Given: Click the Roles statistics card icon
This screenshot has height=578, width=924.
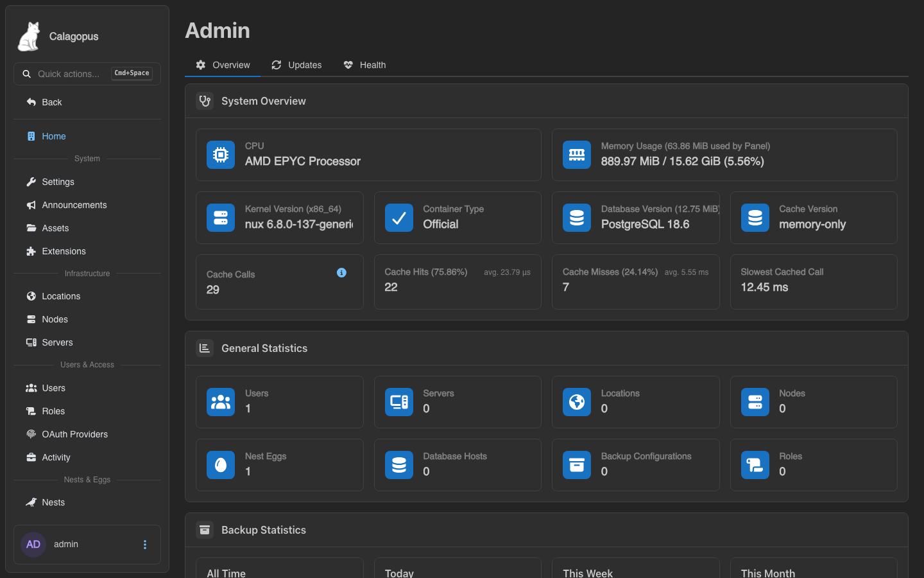Looking at the screenshot, I should click(x=755, y=465).
